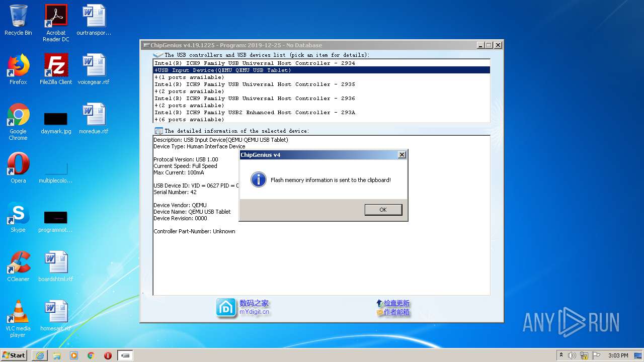The height and width of the screenshot is (362, 644).
Task: Select the (1 ports available) row
Action: pyautogui.click(x=321, y=77)
